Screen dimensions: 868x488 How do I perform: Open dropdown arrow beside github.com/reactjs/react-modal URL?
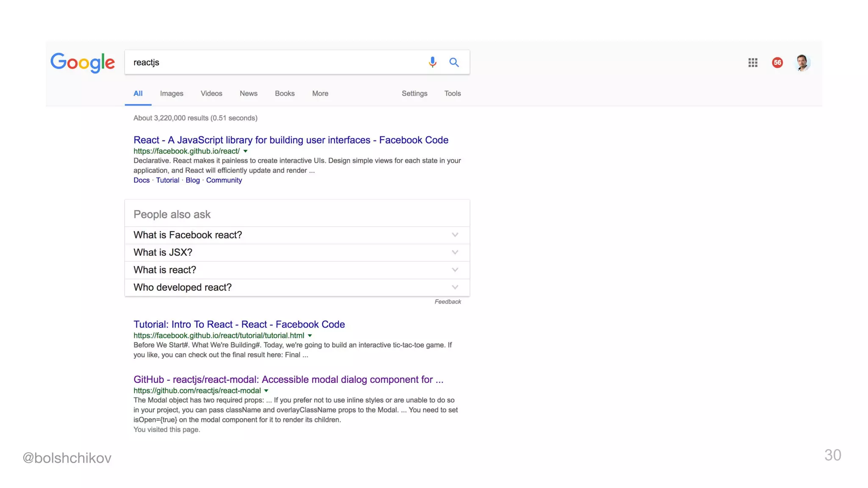(266, 391)
